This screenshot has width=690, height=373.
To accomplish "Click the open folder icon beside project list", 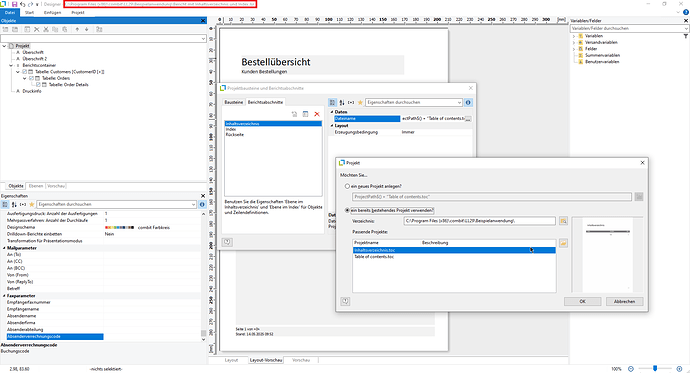I will pyautogui.click(x=563, y=243).
